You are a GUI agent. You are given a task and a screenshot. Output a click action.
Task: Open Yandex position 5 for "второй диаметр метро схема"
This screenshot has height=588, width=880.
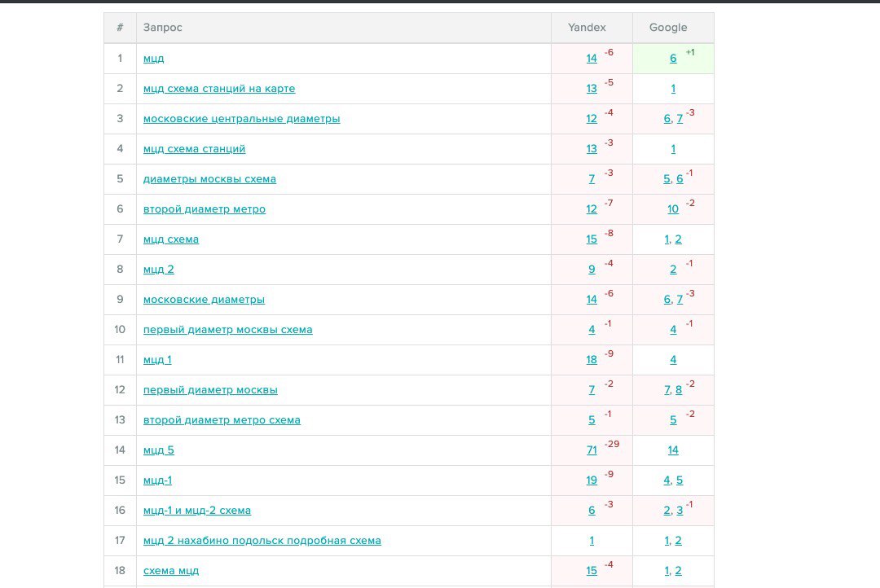pos(592,420)
